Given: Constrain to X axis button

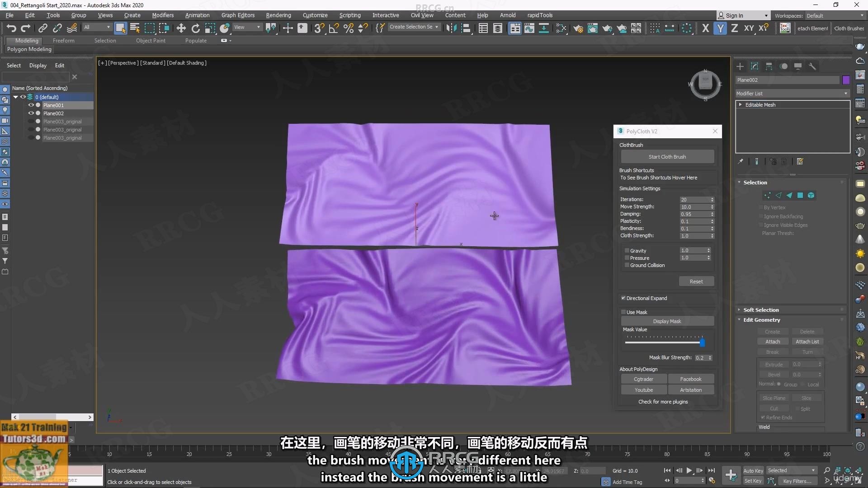Looking at the screenshot, I should pos(706,28).
